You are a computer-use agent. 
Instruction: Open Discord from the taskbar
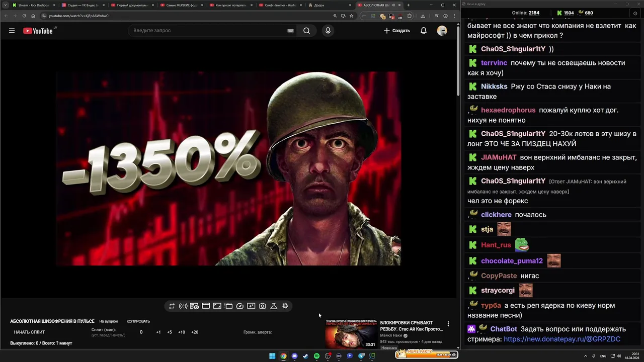[x=294, y=356]
